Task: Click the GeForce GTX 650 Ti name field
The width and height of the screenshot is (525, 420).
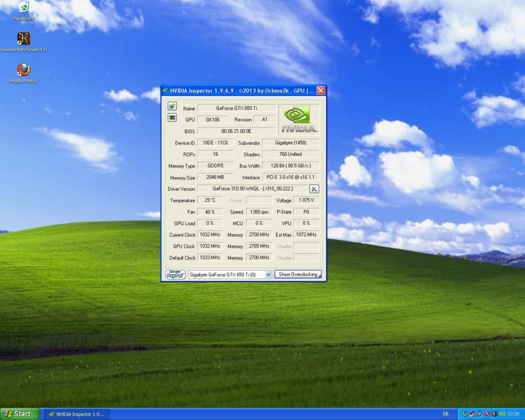Action: pos(236,108)
